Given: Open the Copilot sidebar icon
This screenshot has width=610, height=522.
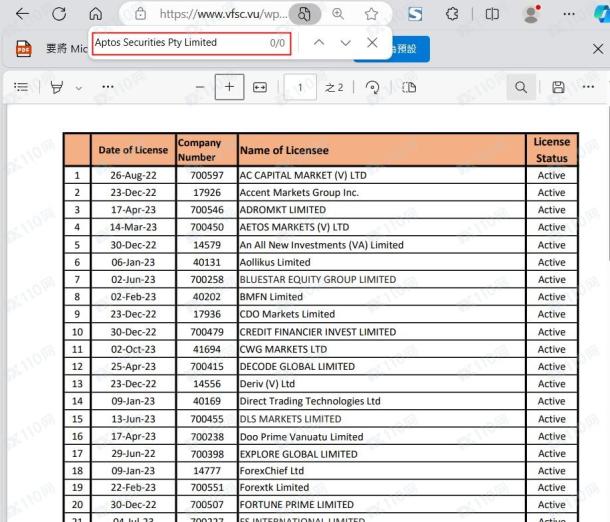Looking at the screenshot, I should point(602,14).
